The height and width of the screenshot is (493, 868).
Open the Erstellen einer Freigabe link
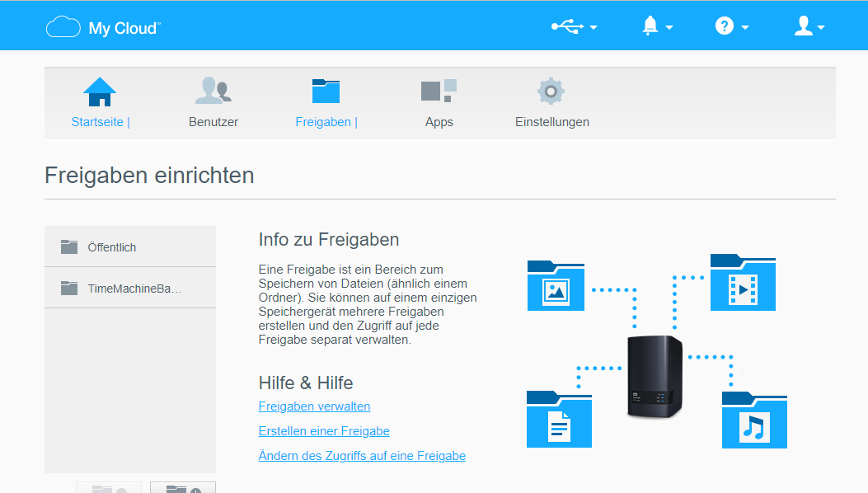324,431
